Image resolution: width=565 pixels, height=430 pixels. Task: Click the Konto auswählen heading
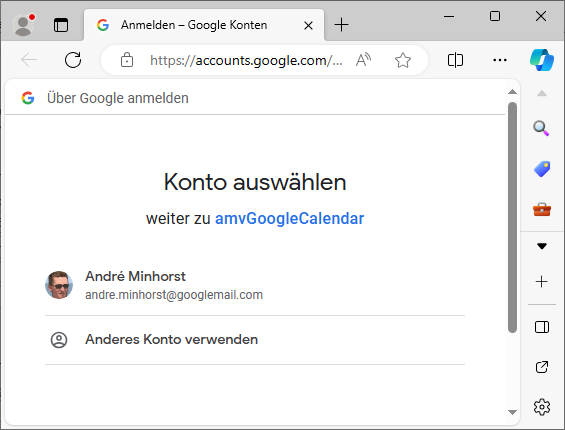pyautogui.click(x=255, y=182)
